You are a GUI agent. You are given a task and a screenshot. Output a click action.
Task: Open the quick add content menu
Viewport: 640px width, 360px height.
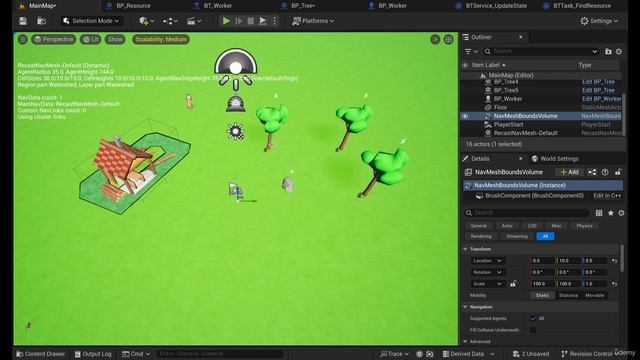point(146,21)
